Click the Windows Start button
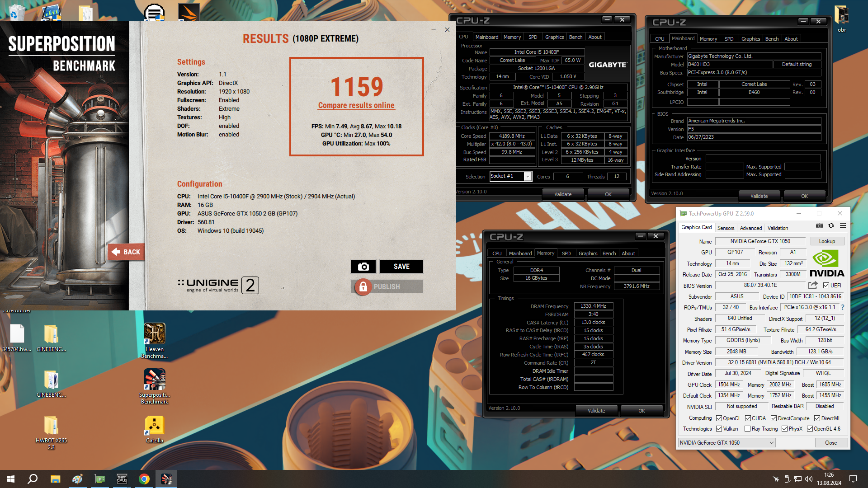The height and width of the screenshot is (488, 868). click(x=11, y=479)
